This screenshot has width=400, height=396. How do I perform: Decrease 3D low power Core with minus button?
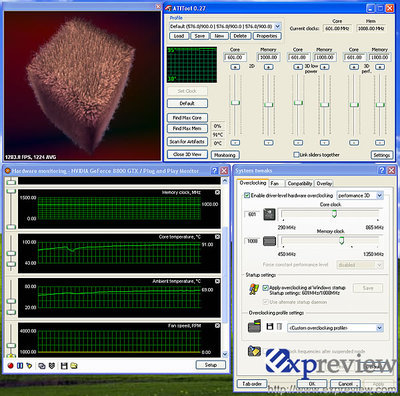click(x=298, y=143)
